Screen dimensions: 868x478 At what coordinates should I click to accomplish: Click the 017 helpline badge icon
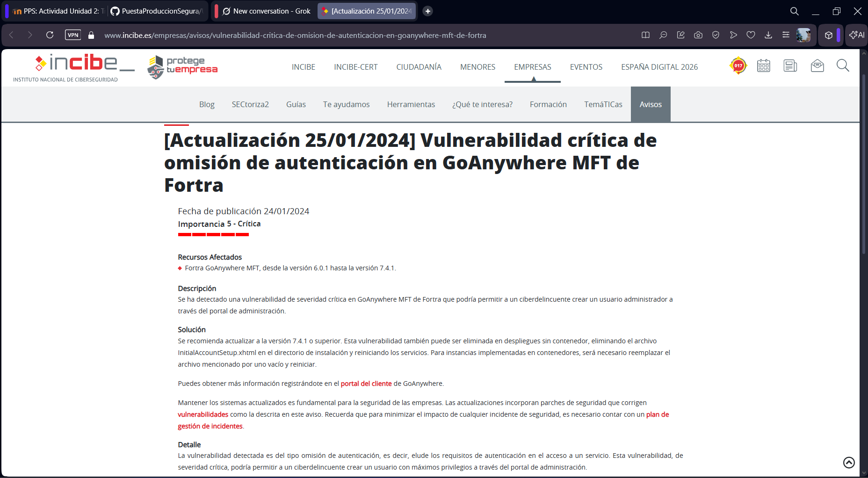coord(738,65)
